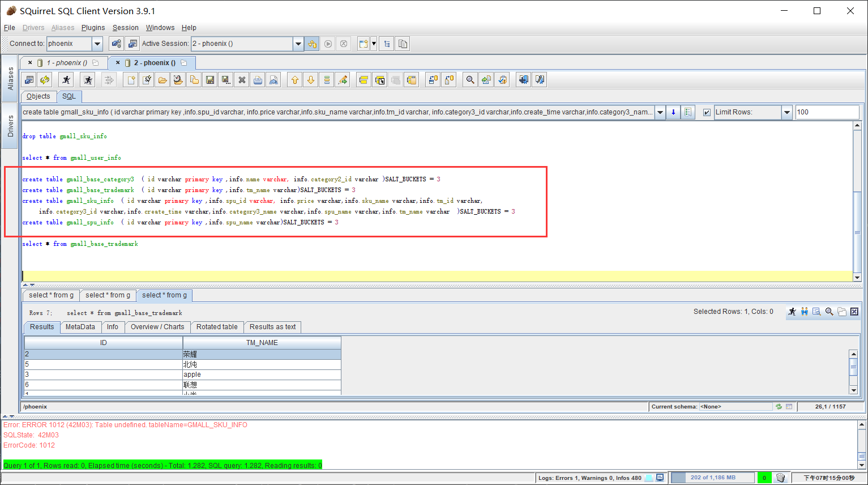Click the green 0 indicator in the status bar
This screenshot has width=868, height=485.
pyautogui.click(x=764, y=478)
